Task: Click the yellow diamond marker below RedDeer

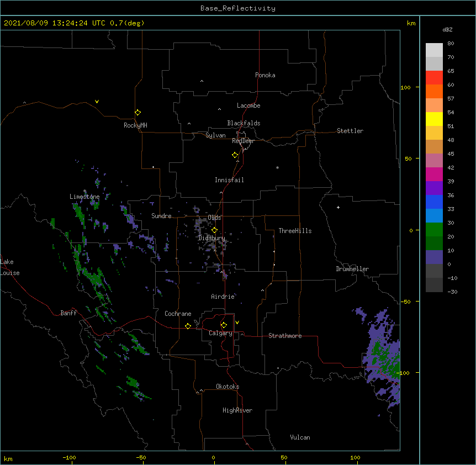Action: [235, 155]
